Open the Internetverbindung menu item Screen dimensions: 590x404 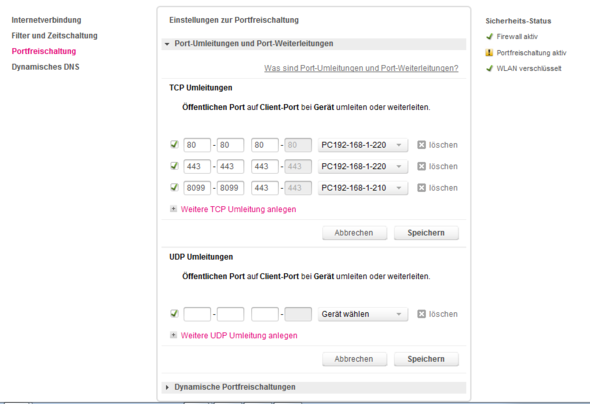click(x=46, y=20)
